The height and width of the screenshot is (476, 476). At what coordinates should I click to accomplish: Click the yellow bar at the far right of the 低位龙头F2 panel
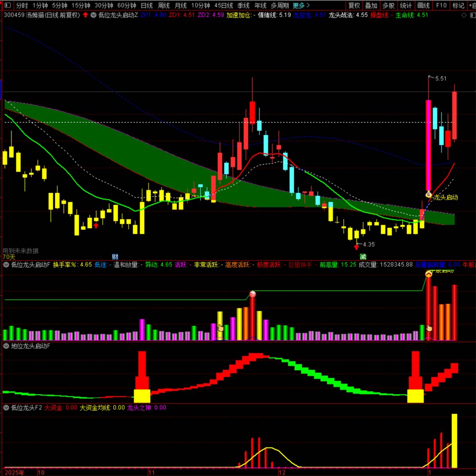pyautogui.click(x=454, y=440)
